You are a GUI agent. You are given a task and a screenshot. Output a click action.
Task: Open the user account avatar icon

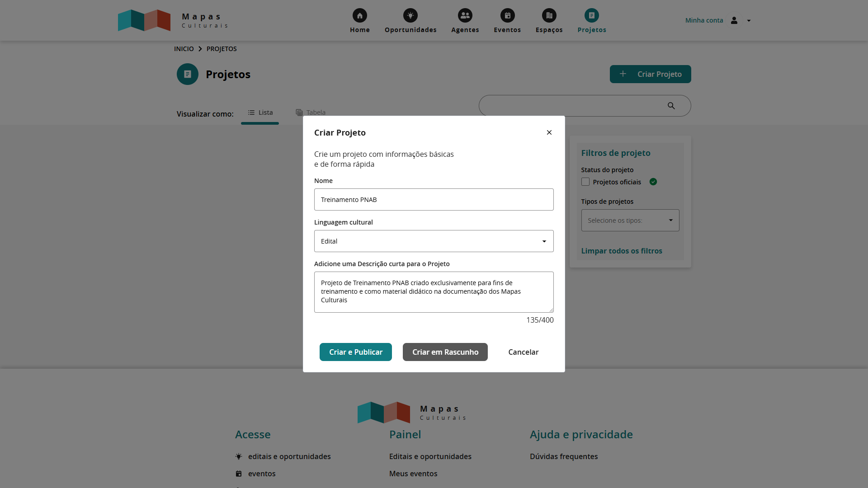click(x=734, y=20)
